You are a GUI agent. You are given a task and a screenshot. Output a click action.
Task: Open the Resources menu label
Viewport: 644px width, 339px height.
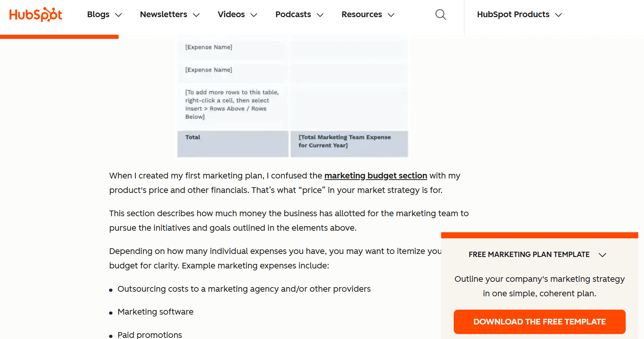[361, 14]
